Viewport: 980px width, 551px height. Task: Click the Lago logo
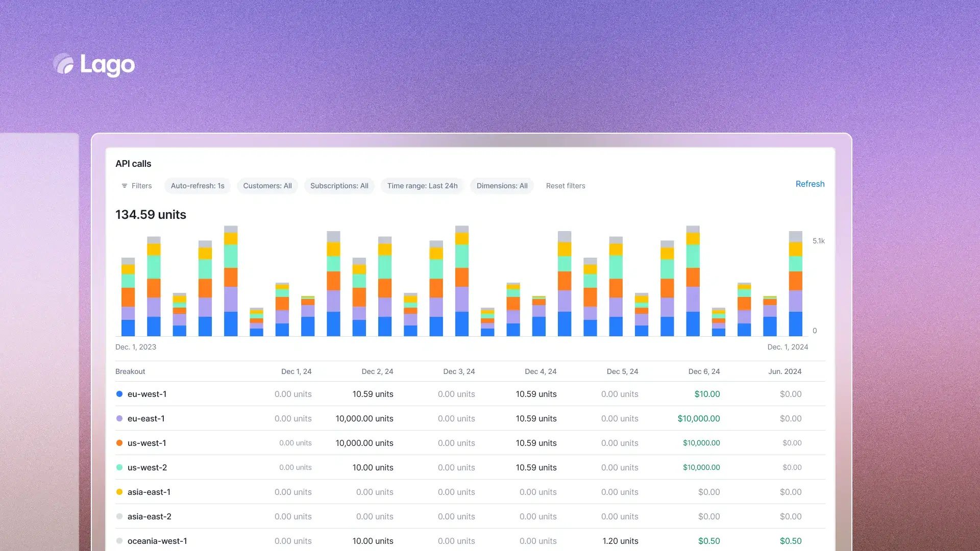click(x=94, y=64)
